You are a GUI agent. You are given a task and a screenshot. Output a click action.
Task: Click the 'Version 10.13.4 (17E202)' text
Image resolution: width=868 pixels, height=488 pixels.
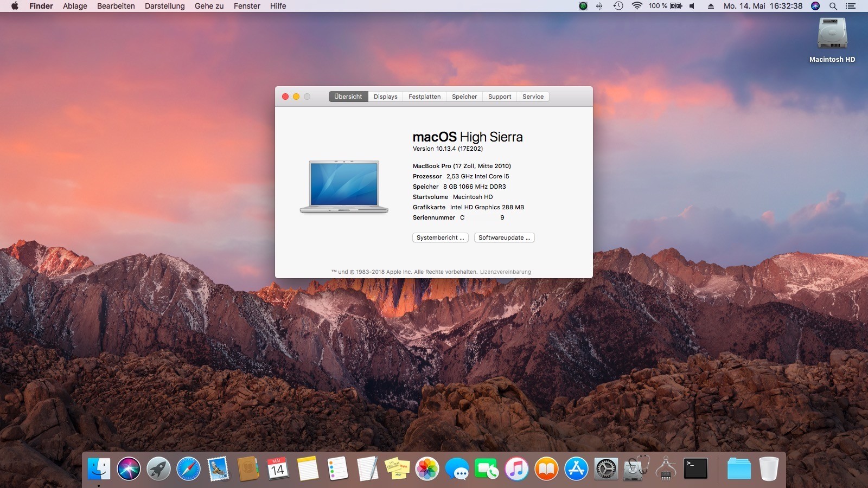coord(448,149)
